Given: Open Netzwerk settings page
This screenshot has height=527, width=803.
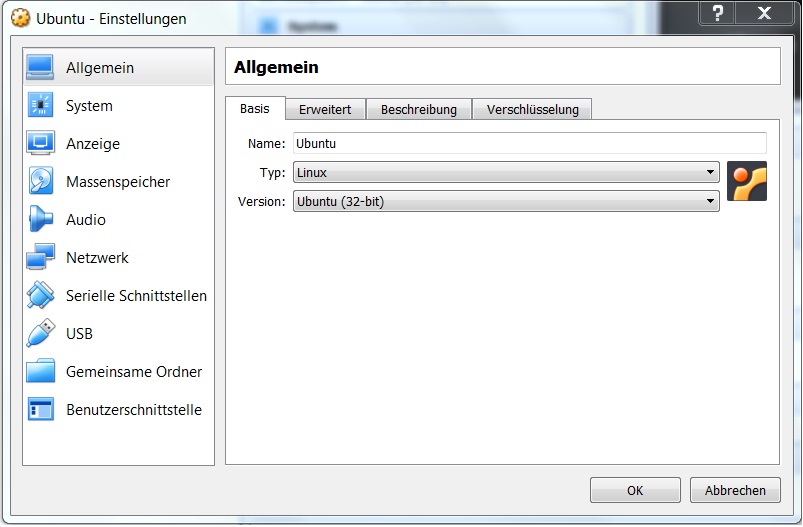Looking at the screenshot, I should tap(118, 257).
